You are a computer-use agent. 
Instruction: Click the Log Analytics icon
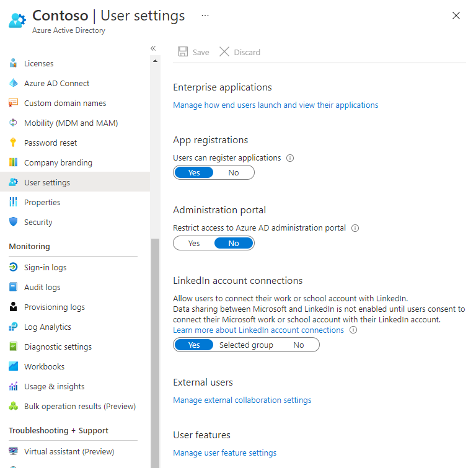(13, 327)
